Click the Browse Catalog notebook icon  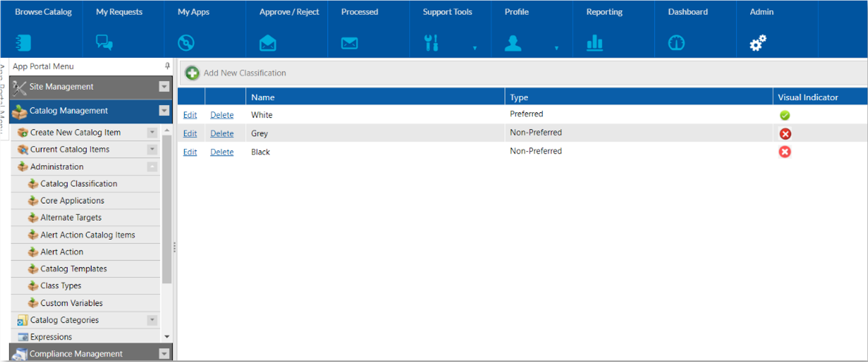tap(23, 43)
